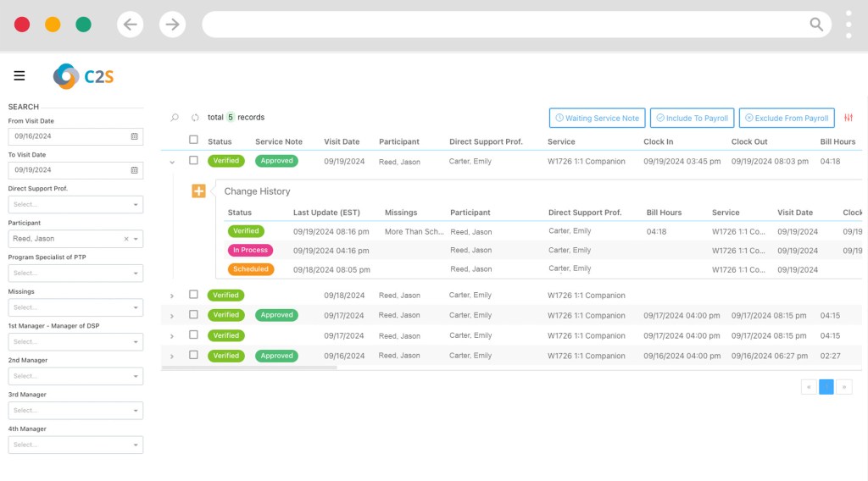Open the hamburger navigation menu

click(19, 76)
